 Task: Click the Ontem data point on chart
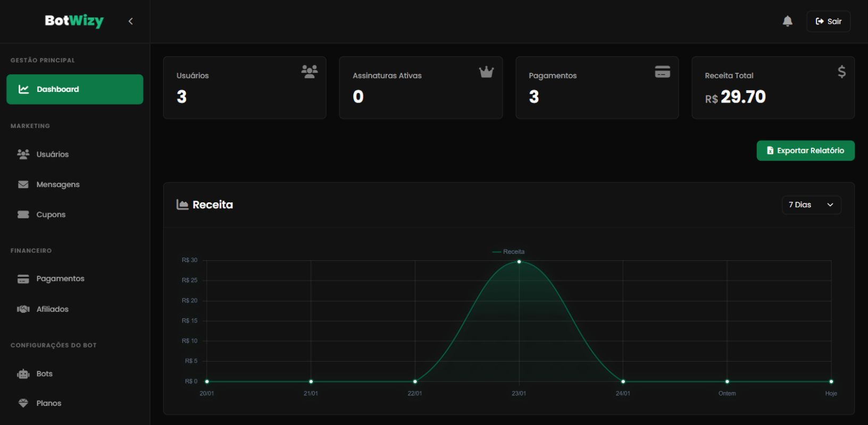point(727,381)
